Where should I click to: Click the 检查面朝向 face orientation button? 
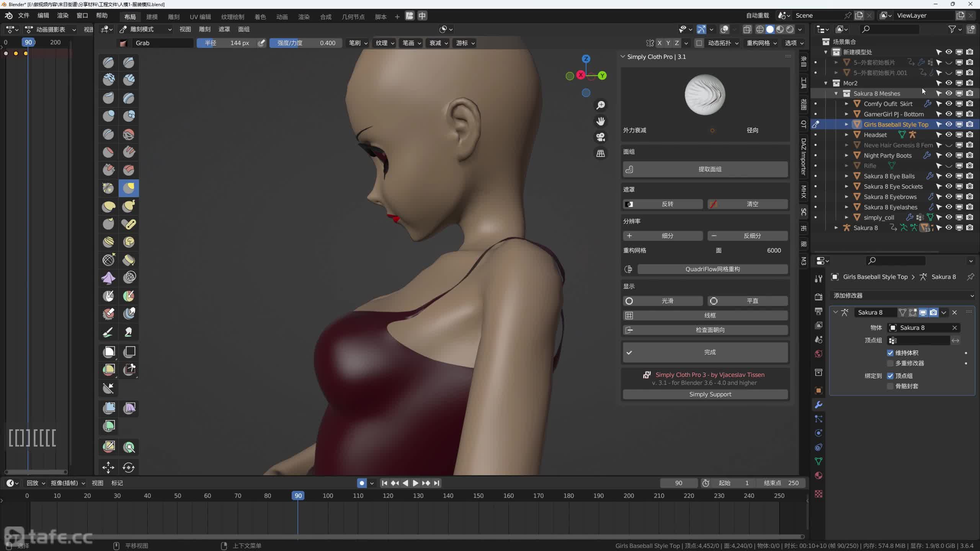tap(705, 330)
